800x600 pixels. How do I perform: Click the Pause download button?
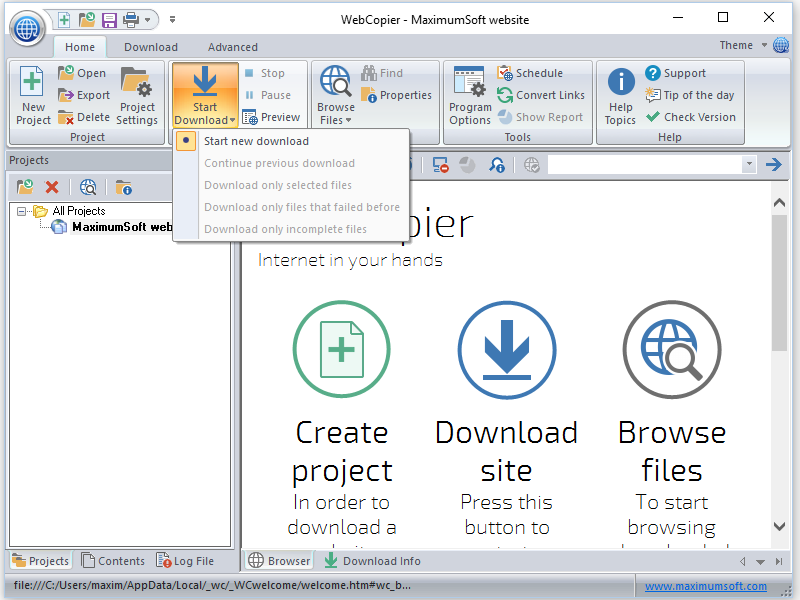(x=268, y=95)
